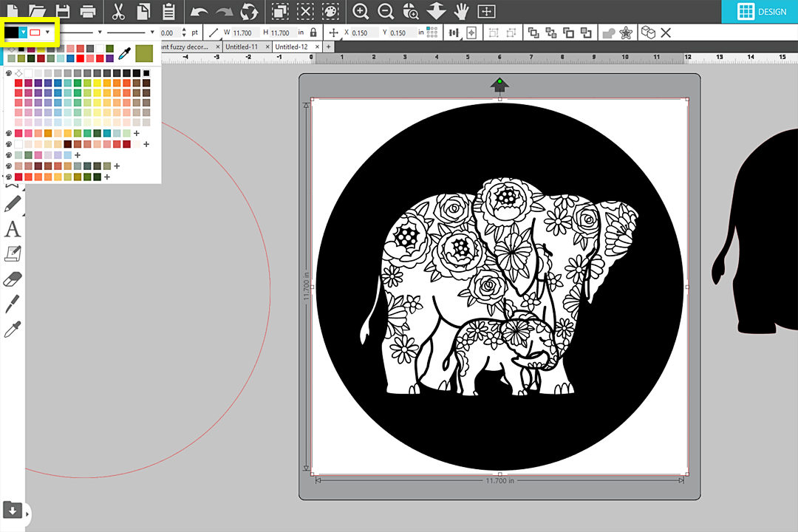Switch to the fuzzy decor tab

pyautogui.click(x=185, y=47)
